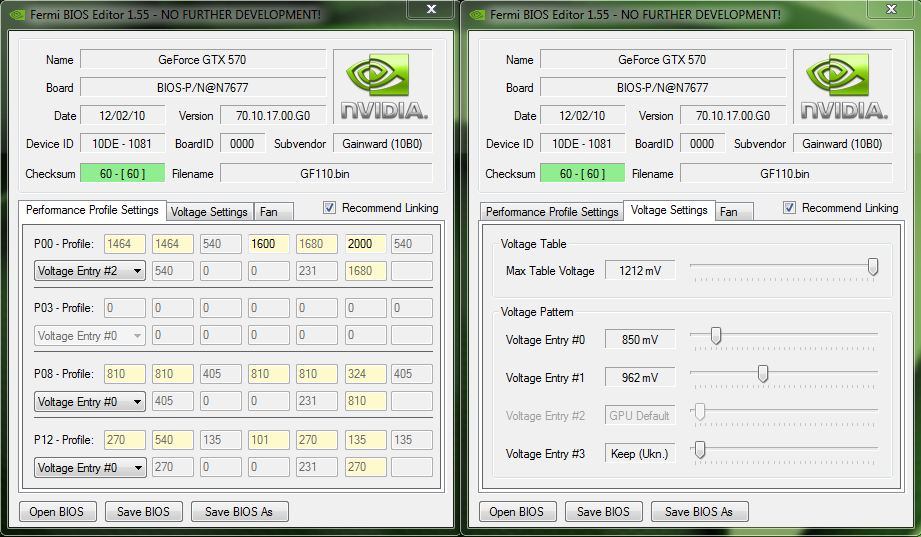Toggle Recommend Linking checkbox in right window
Screen dimensions: 921x537
coord(789,207)
